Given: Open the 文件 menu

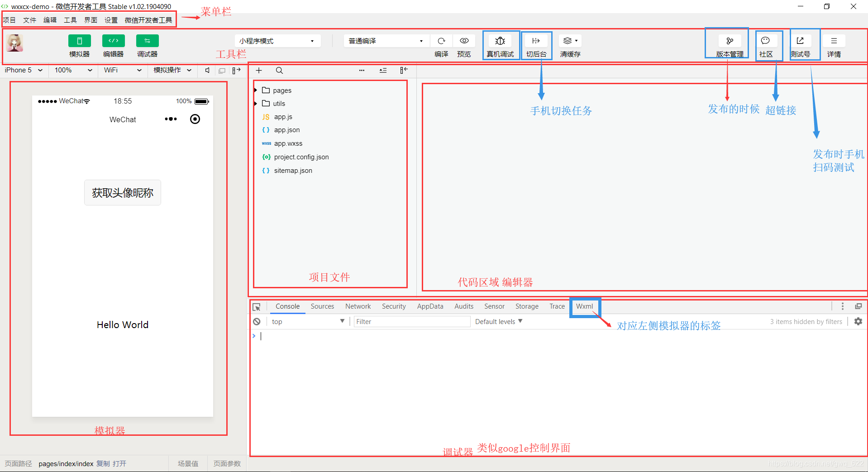Looking at the screenshot, I should tap(30, 20).
